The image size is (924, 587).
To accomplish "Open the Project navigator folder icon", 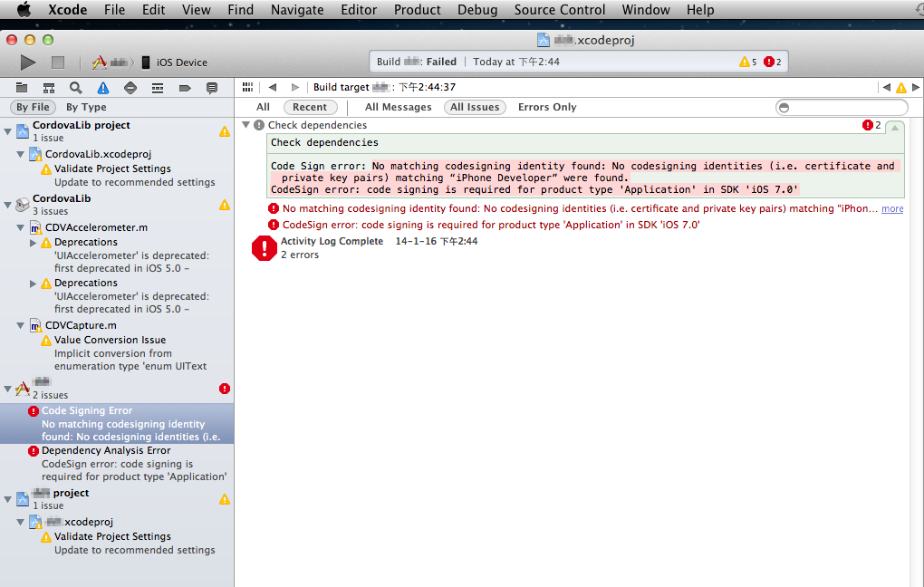I will pyautogui.click(x=22, y=88).
